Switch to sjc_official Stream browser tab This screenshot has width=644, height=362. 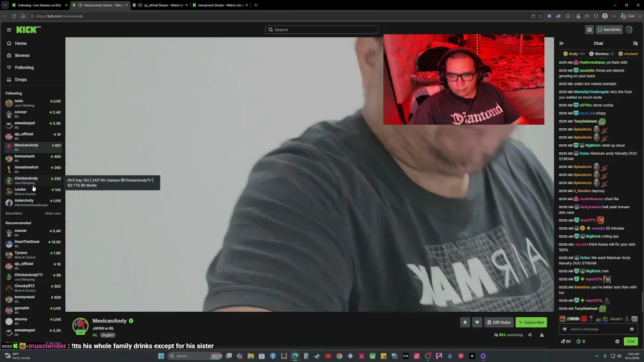tap(161, 5)
